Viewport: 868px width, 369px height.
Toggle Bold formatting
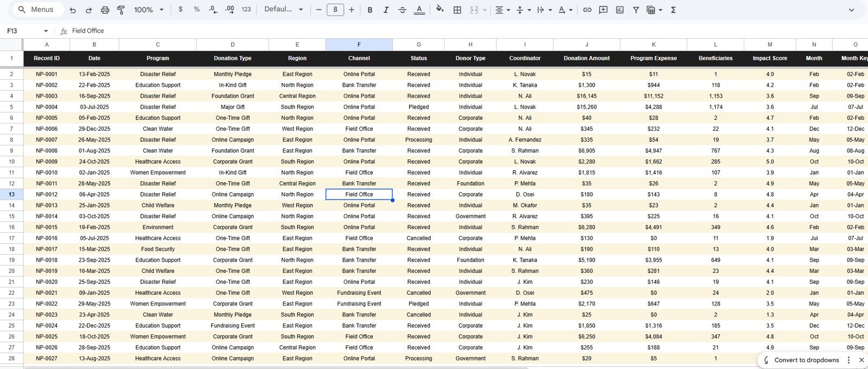370,10
